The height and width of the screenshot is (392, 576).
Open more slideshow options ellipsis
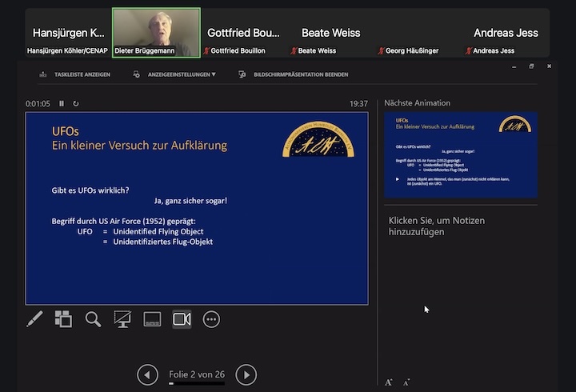[x=211, y=319]
